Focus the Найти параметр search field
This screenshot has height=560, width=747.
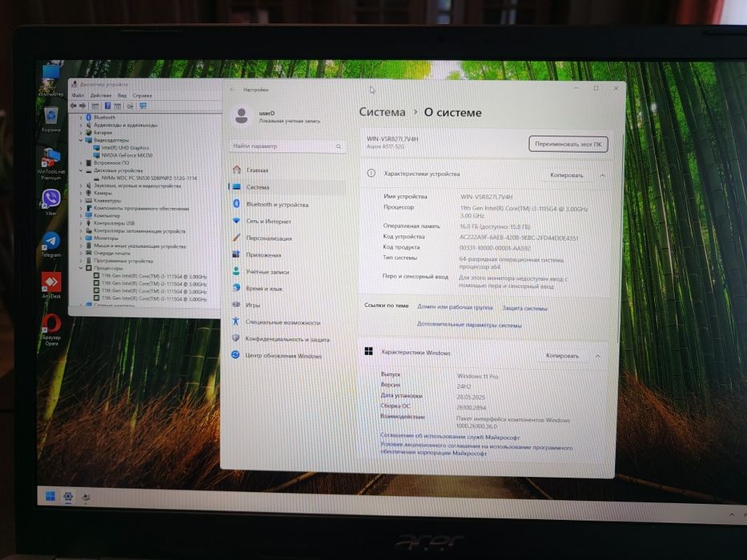(287, 146)
